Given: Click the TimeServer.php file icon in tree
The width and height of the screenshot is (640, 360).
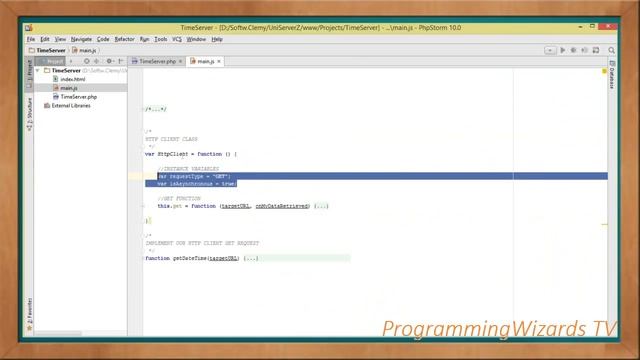Looking at the screenshot, I should [56, 97].
